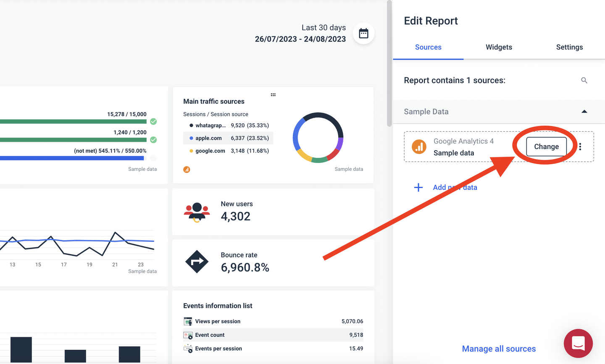Click the drag handle on Main traffic sources
This screenshot has height=364, width=605.
pyautogui.click(x=273, y=94)
